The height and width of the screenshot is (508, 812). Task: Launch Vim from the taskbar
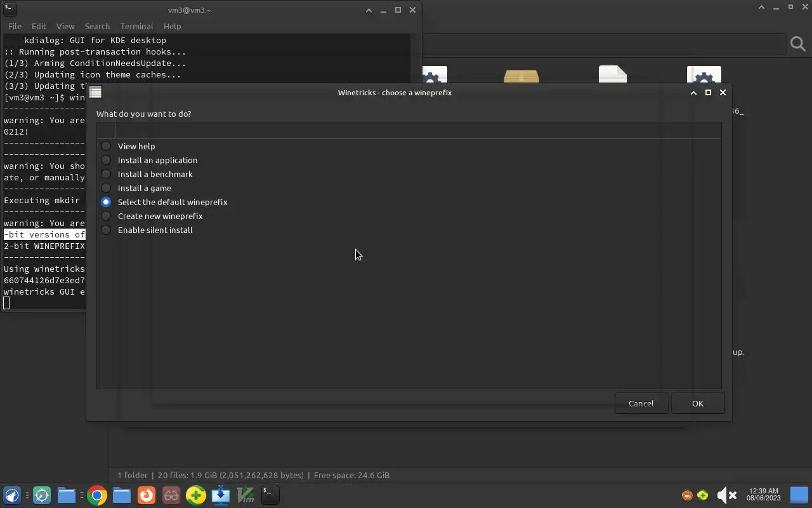(x=246, y=495)
